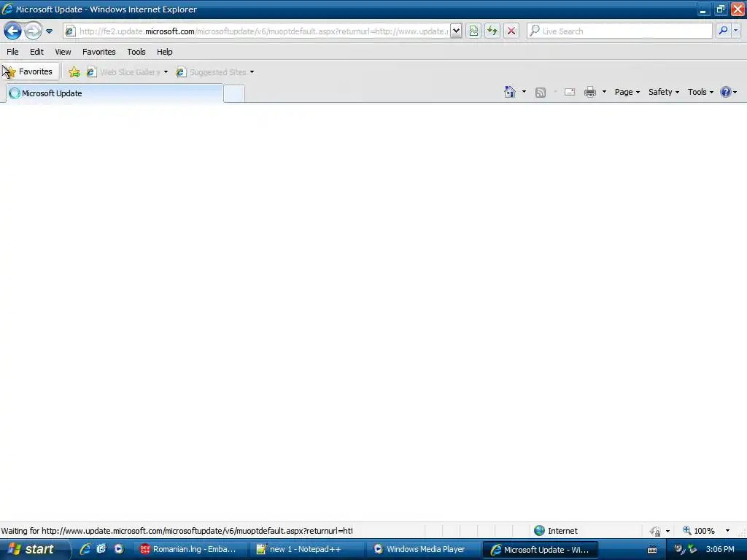Click the page icon in address bar
Screen dimensions: 747x560
click(70, 31)
